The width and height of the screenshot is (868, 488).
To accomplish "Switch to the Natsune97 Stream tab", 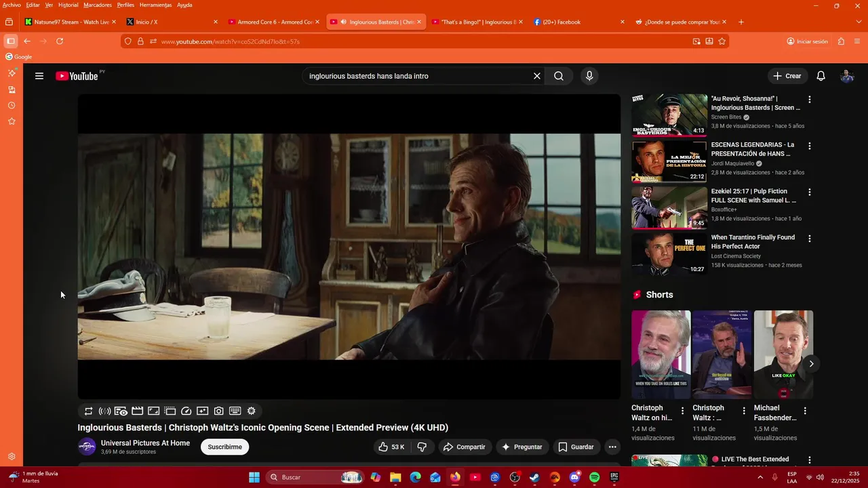I will [x=71, y=22].
